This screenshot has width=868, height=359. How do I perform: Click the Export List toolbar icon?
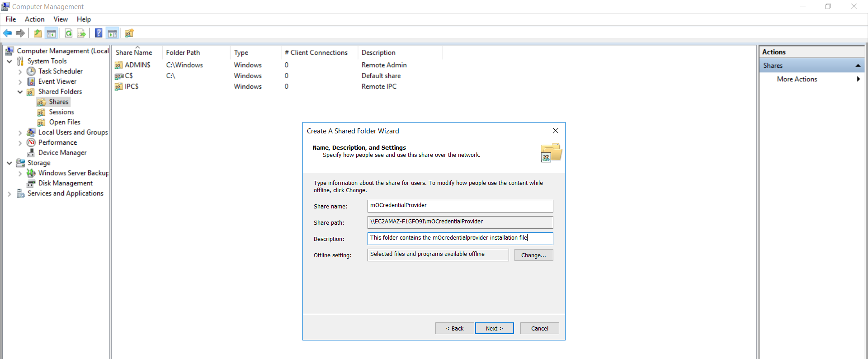coord(81,33)
